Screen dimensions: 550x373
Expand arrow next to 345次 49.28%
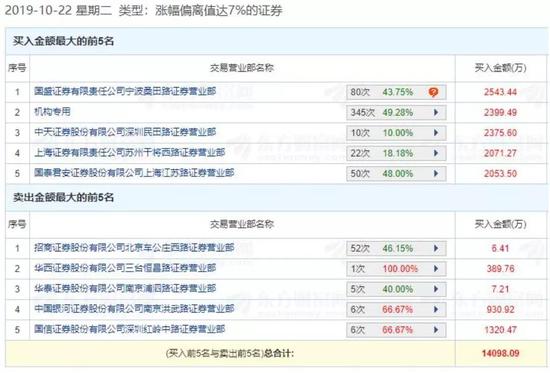point(436,113)
